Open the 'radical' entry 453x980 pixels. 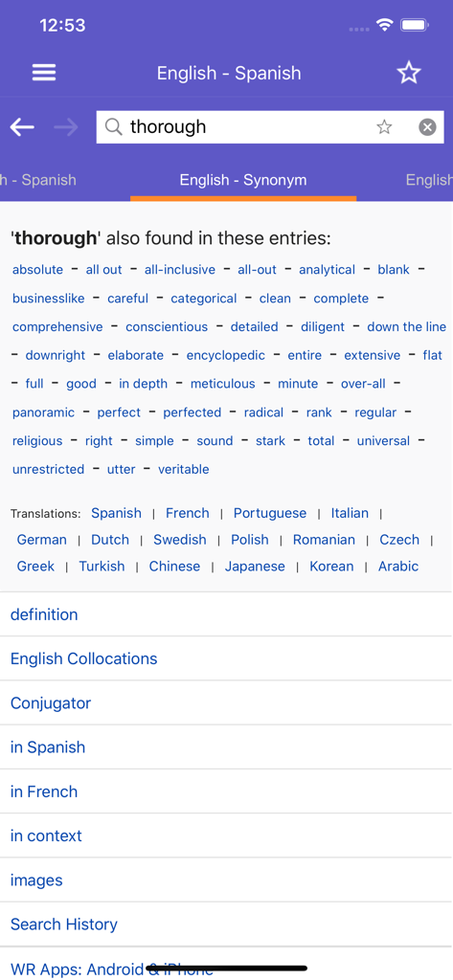pyautogui.click(x=263, y=412)
